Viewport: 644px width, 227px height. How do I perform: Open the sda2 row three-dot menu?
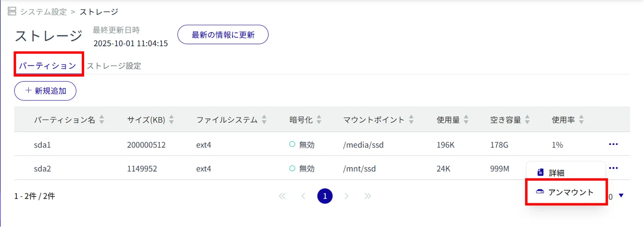[x=613, y=168]
